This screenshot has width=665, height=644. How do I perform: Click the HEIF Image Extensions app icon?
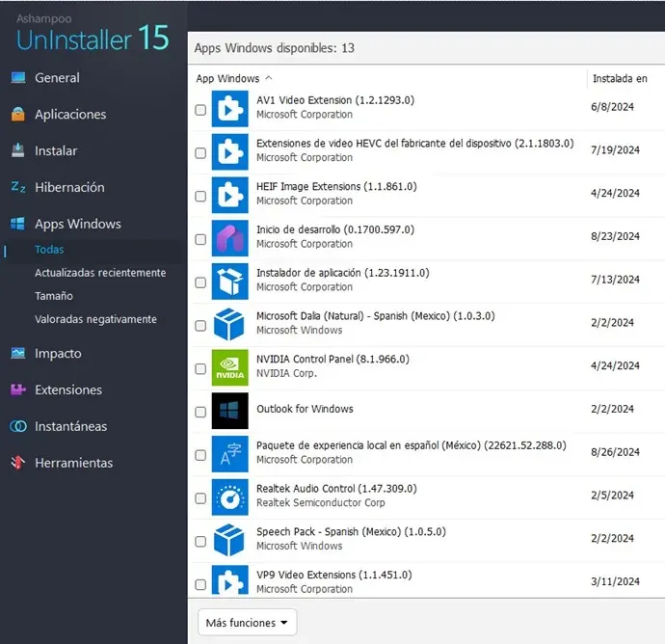230,196
